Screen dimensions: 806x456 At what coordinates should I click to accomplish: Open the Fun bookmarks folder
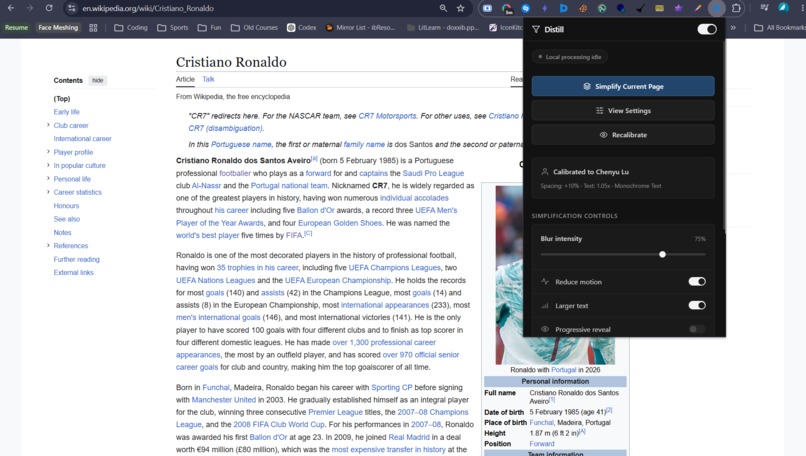[209, 28]
